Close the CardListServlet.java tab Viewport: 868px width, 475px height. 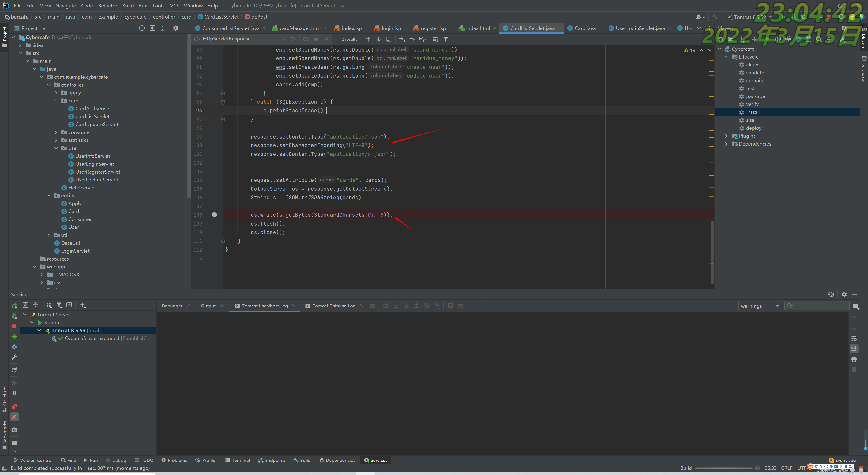(560, 28)
